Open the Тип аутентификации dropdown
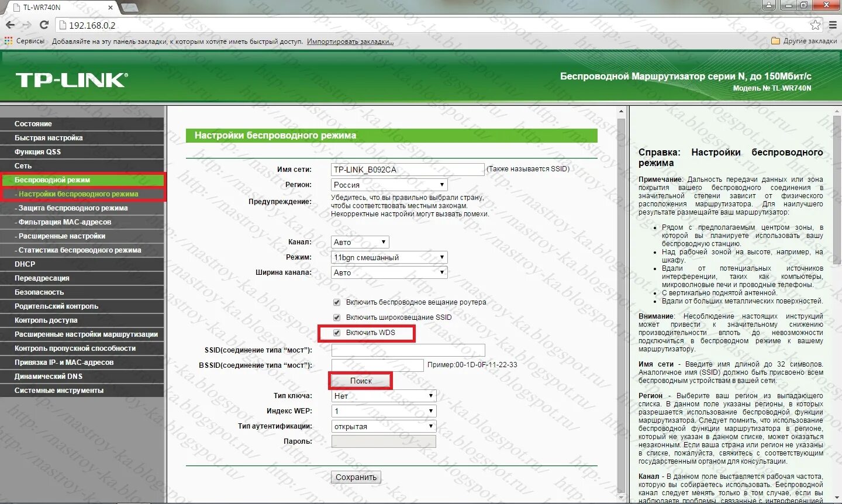Screen dimensions: 842x504 pos(384,426)
